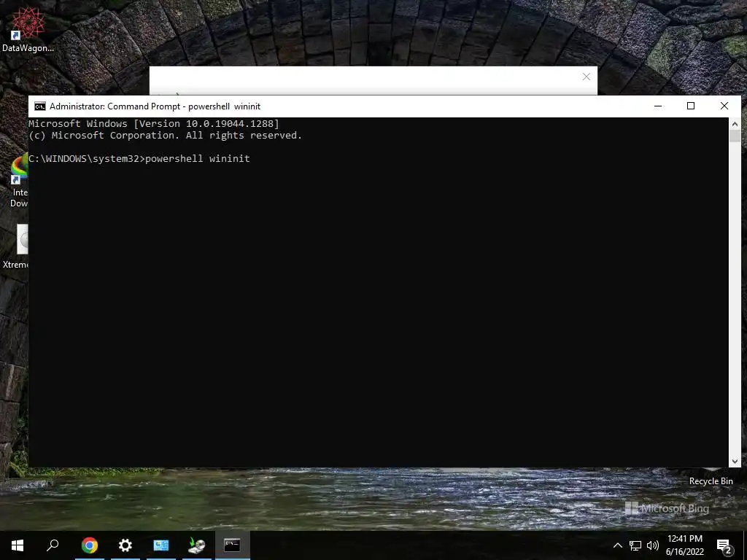The image size is (747, 560).
Task: Open the Windows Start menu
Action: (18, 545)
